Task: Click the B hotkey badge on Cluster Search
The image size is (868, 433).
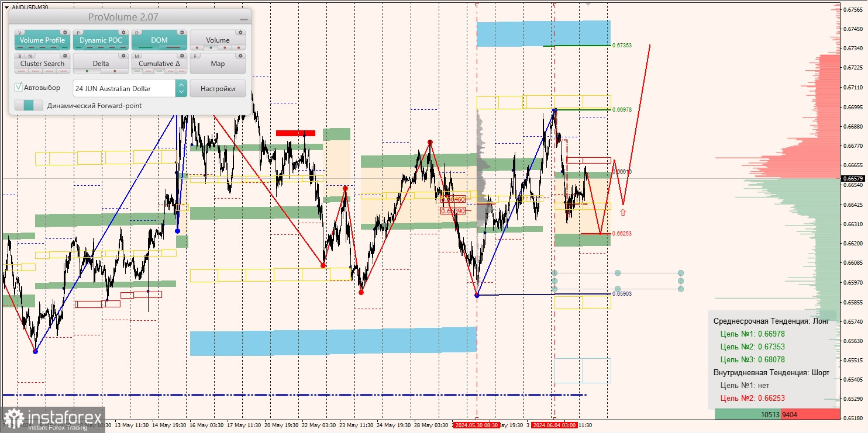Action: click(20, 56)
